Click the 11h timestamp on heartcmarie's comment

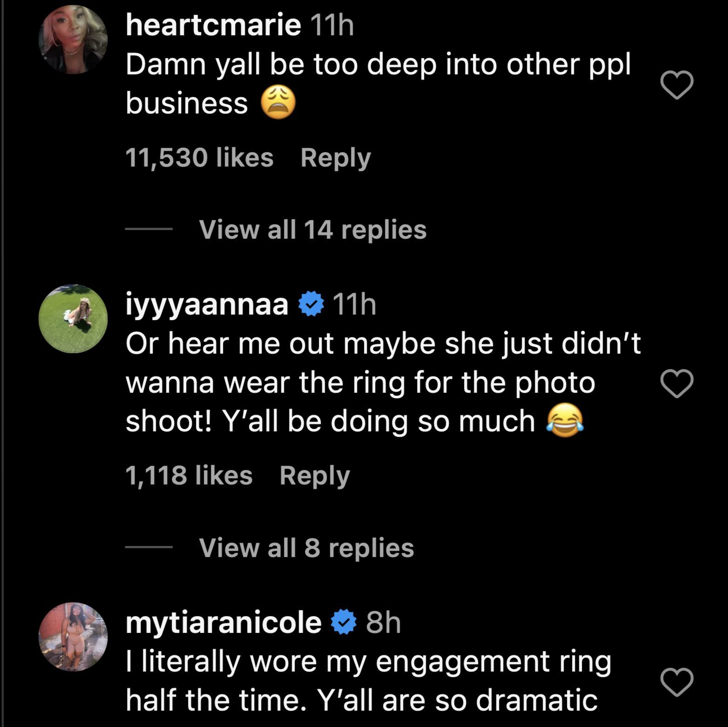[x=331, y=26]
